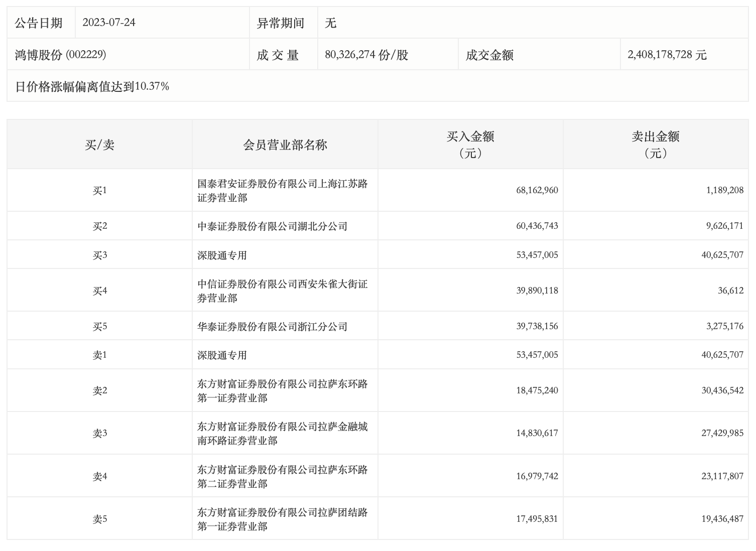Click the 买入金额 column header
Screen dimensions: 756x551
click(470, 145)
